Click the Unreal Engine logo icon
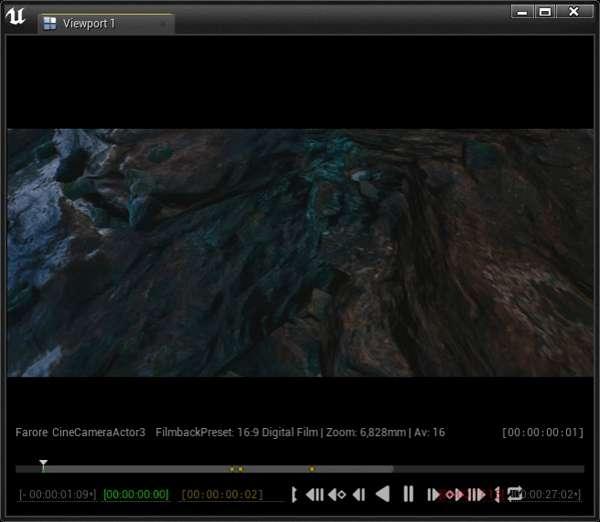The height and width of the screenshot is (522, 600). coord(17,18)
